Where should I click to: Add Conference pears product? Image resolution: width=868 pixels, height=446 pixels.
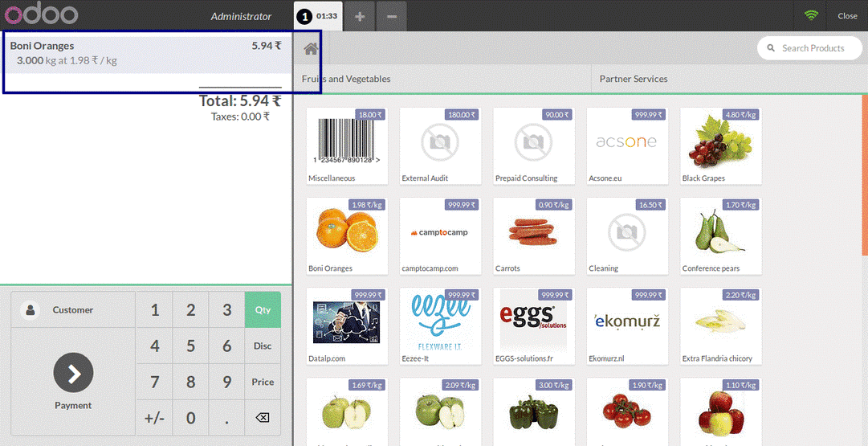pos(721,236)
